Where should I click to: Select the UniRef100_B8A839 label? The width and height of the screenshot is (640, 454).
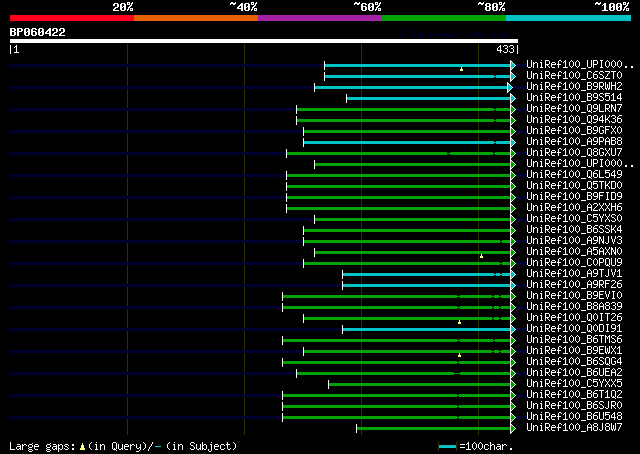click(x=574, y=307)
